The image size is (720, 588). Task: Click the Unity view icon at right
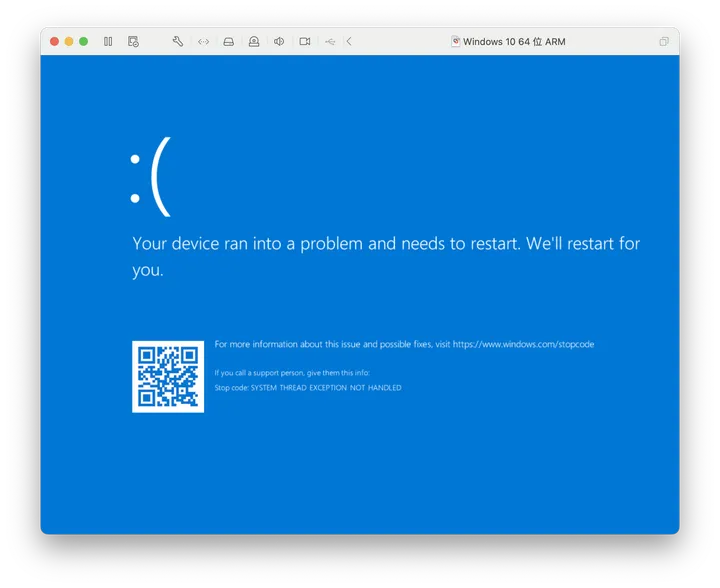click(664, 42)
